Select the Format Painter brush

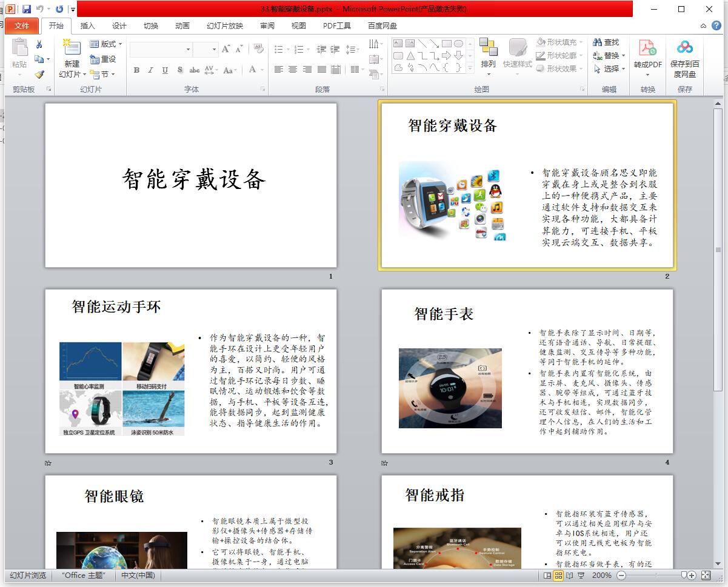[39, 75]
